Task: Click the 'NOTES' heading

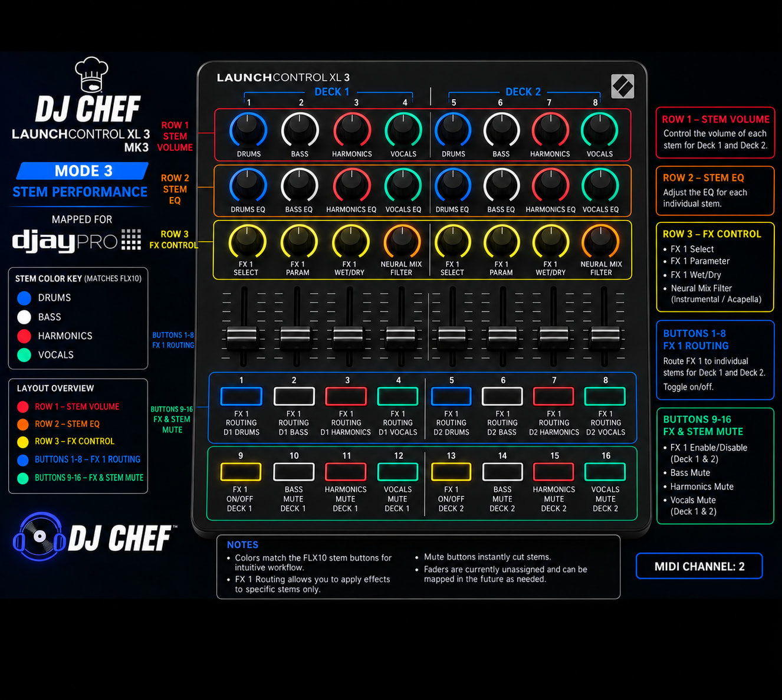Action: (x=242, y=545)
